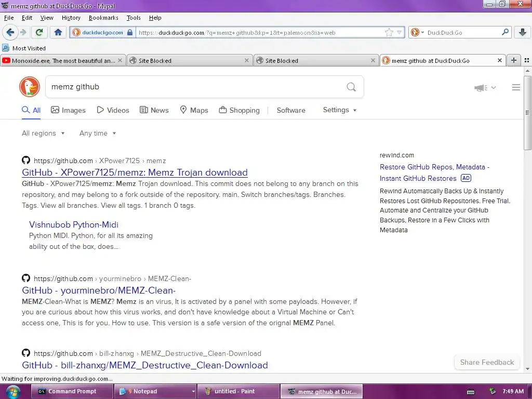This screenshot has height=399, width=532.
Task: Open the Bookmarks menu
Action: tap(103, 18)
